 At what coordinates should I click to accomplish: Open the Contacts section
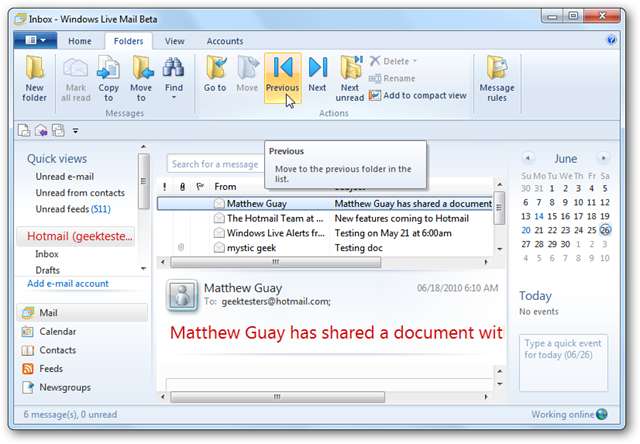49,350
